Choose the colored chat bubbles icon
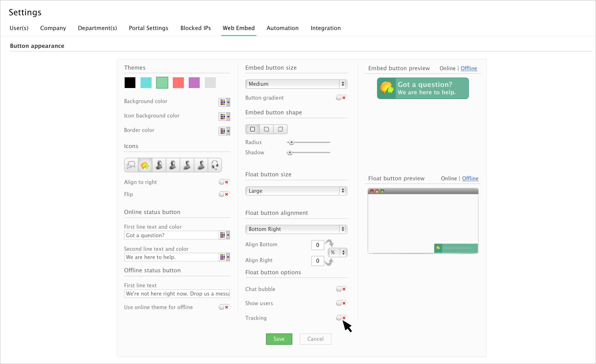Screen dimensions: 596x364 coord(145,165)
